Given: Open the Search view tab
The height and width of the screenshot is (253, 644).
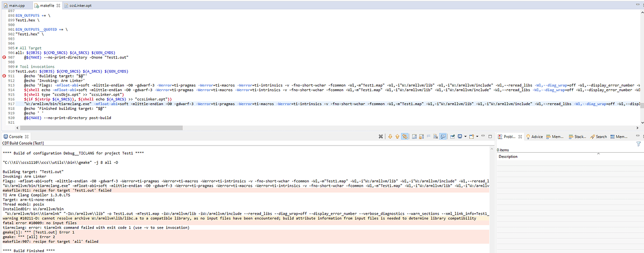Looking at the screenshot, I should tap(598, 137).
